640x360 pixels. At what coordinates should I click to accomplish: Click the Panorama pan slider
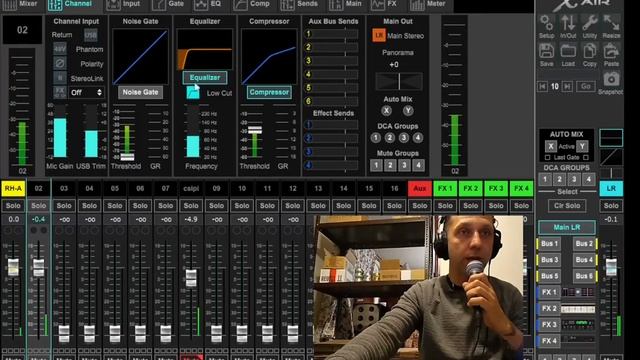399,82
